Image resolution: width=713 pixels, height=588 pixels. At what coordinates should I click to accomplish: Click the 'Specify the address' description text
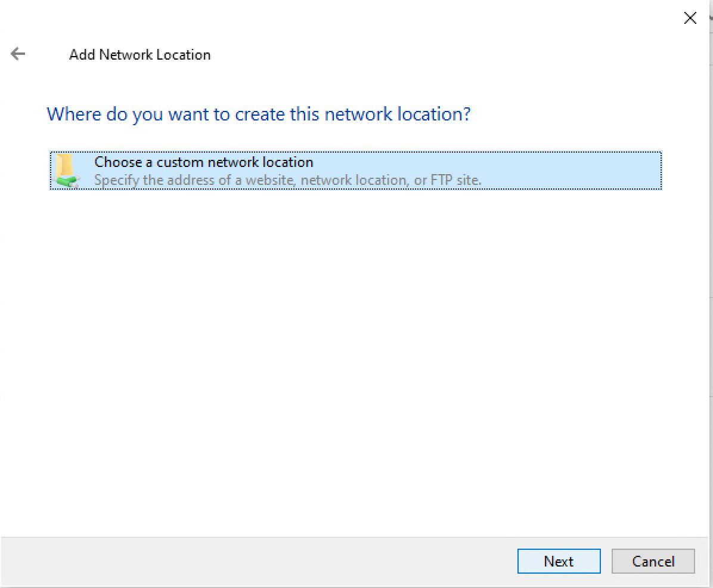coord(287,180)
